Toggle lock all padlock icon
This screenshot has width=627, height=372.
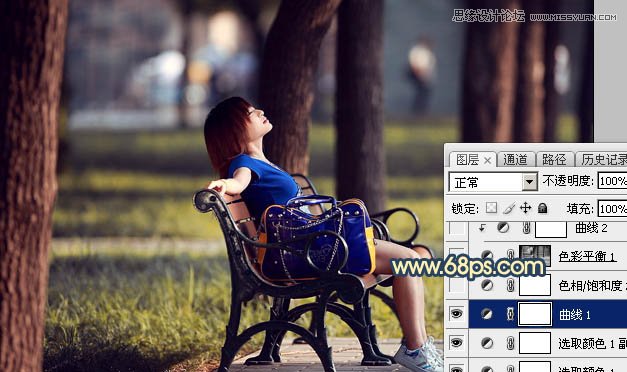pyautogui.click(x=543, y=208)
